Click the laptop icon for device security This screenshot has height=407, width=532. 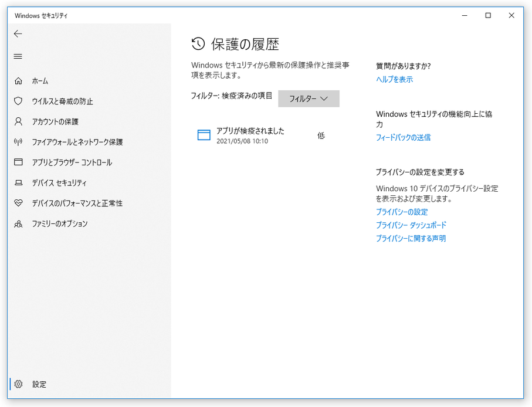[x=18, y=183]
